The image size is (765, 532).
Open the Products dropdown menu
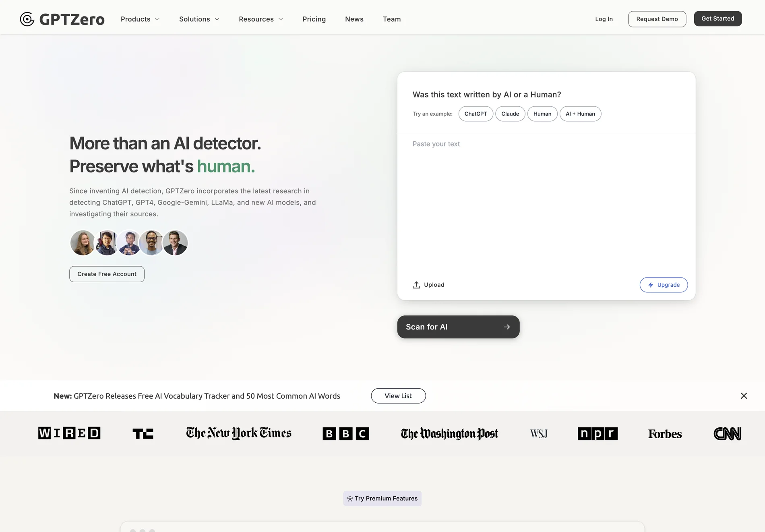[140, 19]
